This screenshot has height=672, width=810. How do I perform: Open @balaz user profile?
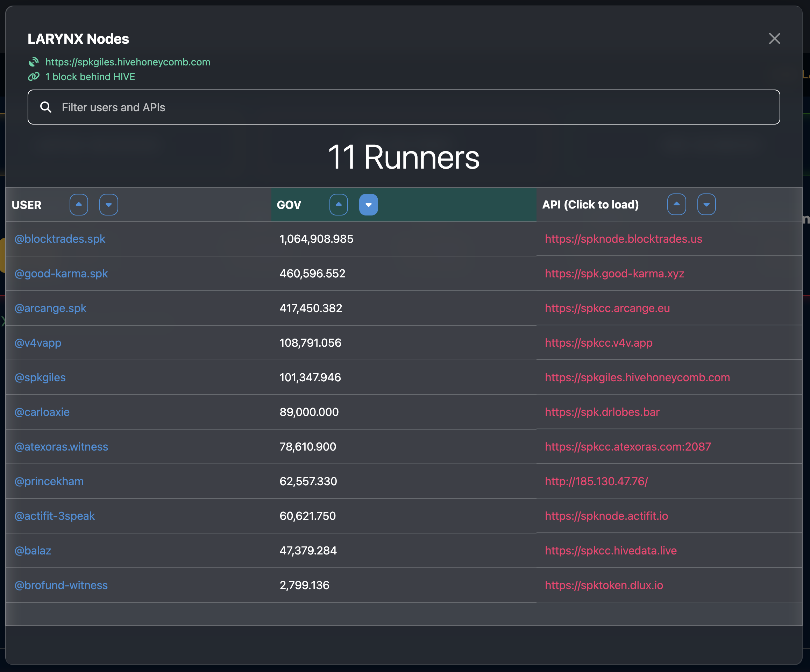pyautogui.click(x=33, y=551)
